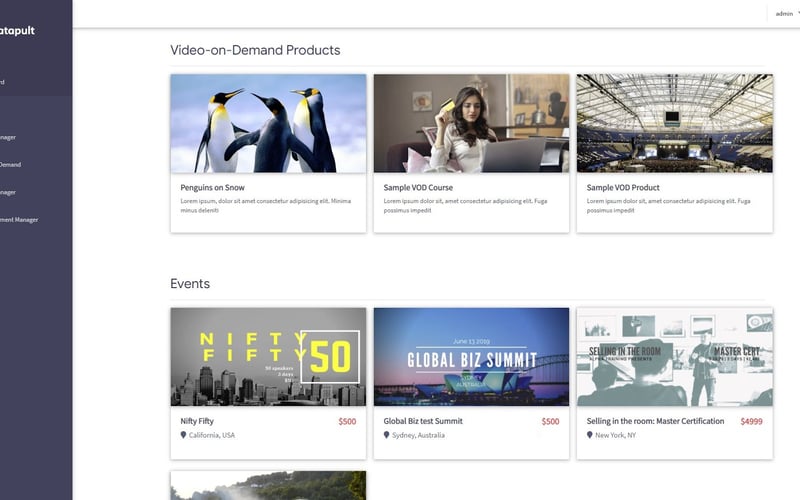Screen dimensions: 800x500
Task: Open the Sample VOD Course thumbnail
Action: (x=471, y=123)
